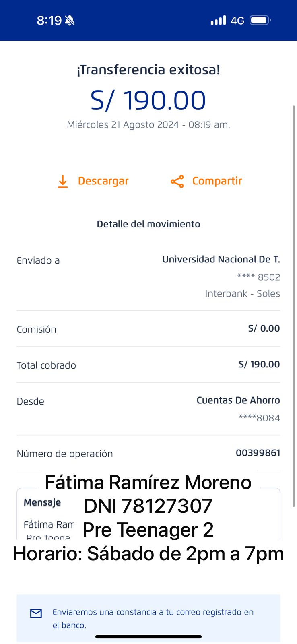Tap the email constancia notice text
Image resolution: width=297 pixels, height=644 pixels.
pyautogui.click(x=153, y=618)
